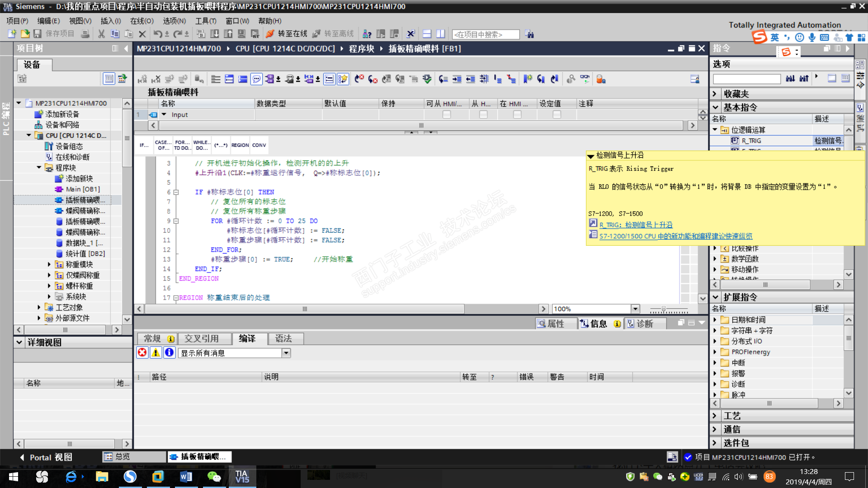Switch to the 交叉引用 tab
The height and width of the screenshot is (488, 868).
click(202, 338)
